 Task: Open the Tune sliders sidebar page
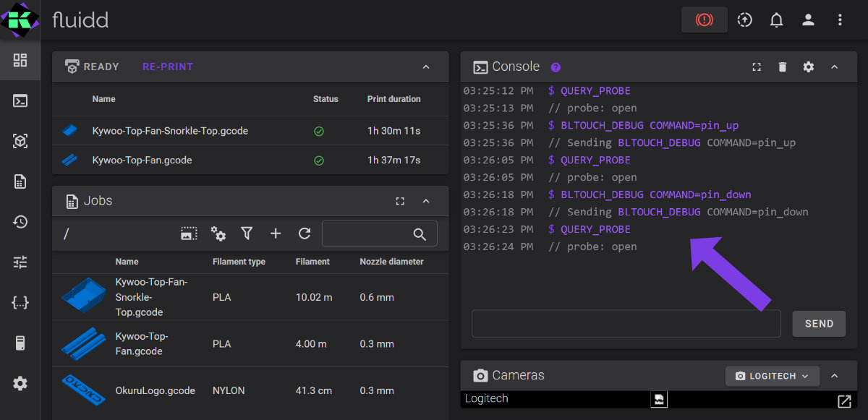pyautogui.click(x=20, y=262)
